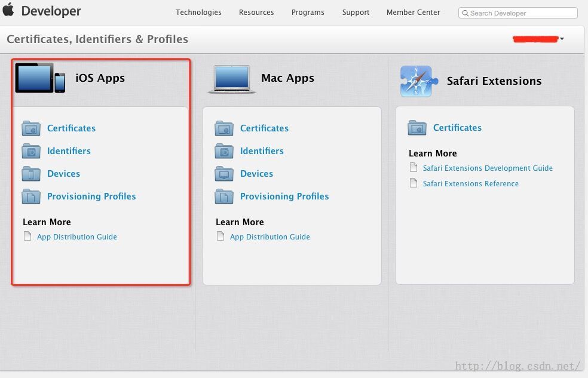Open the Technologies menu
This screenshot has width=588, height=378.
click(x=198, y=13)
